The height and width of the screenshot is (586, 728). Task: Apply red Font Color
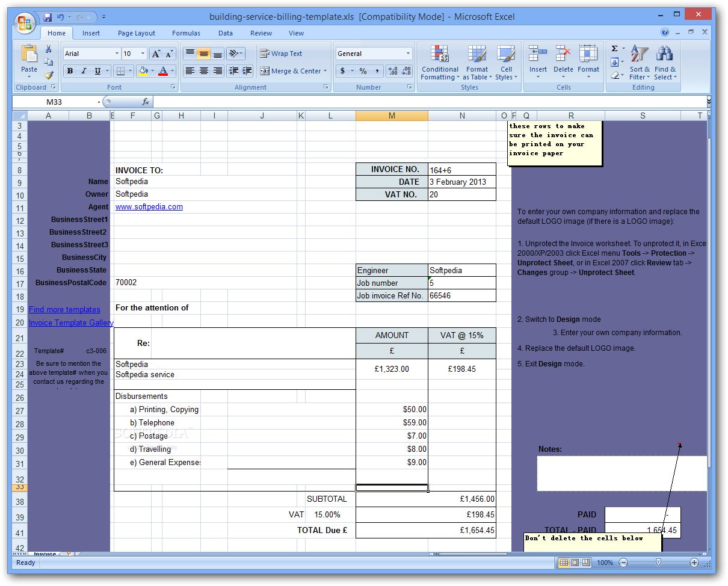click(163, 71)
